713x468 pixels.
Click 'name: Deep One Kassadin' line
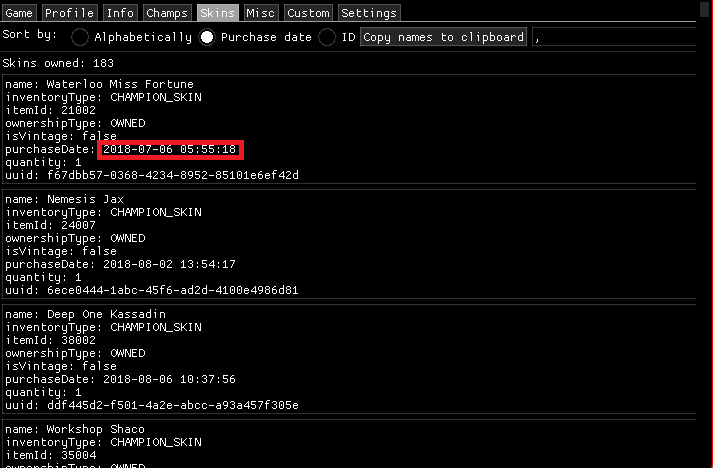(x=85, y=314)
